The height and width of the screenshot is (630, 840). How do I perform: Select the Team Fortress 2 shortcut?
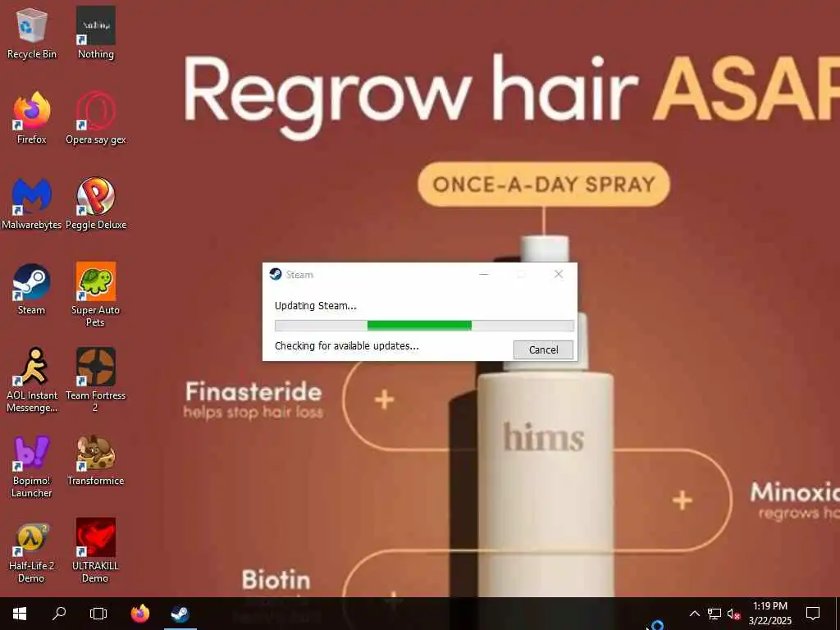[95, 381]
